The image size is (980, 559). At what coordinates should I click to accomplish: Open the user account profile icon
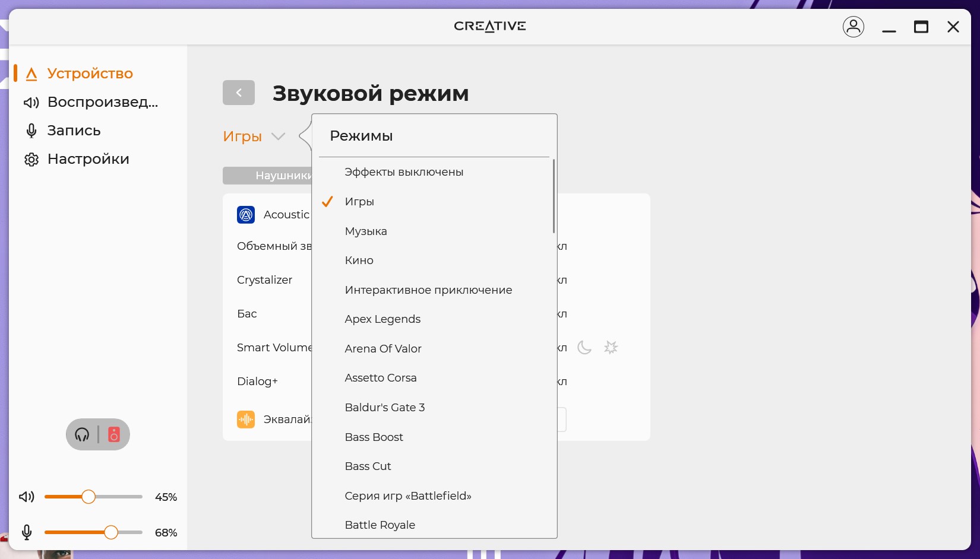(853, 27)
